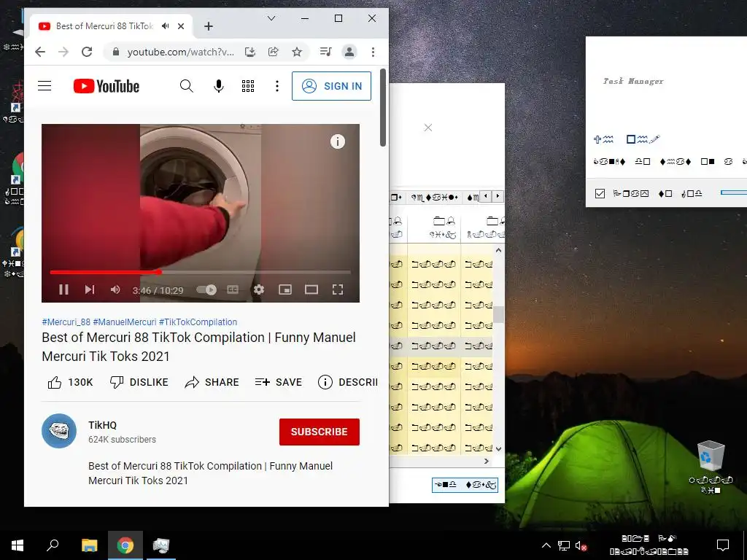Close the Best of Mercuri 88 tab

[181, 26]
